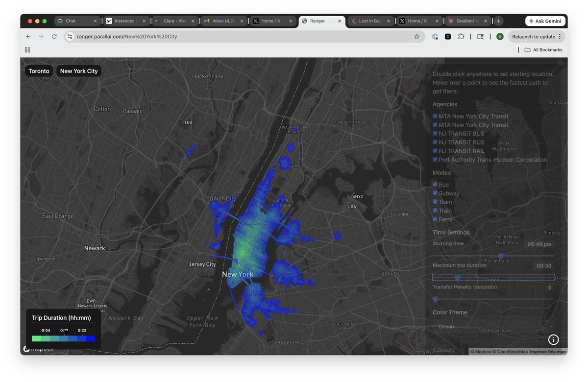588x382 pixels.
Task: Toggle the Train mode checkbox
Action: (435, 211)
